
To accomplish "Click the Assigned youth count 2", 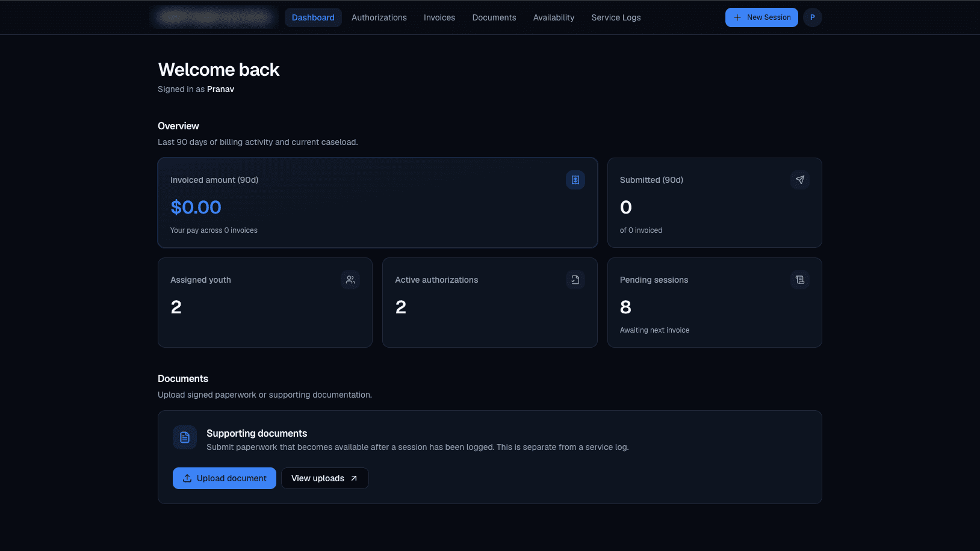I will coord(176,307).
